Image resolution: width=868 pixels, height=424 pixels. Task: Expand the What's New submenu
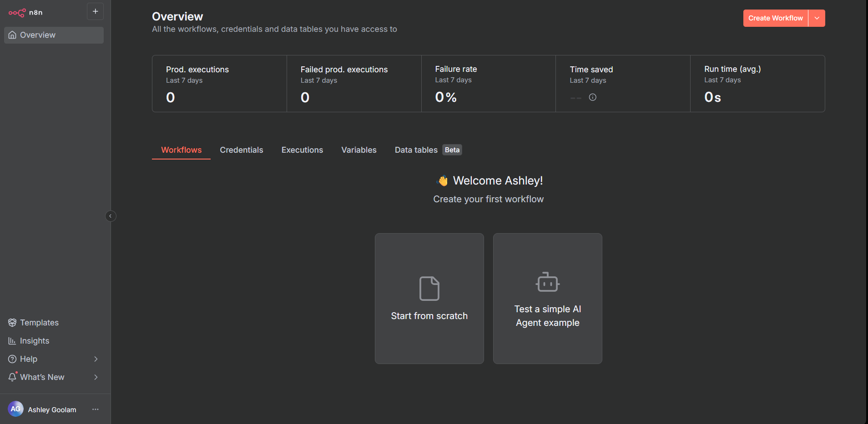pos(96,377)
